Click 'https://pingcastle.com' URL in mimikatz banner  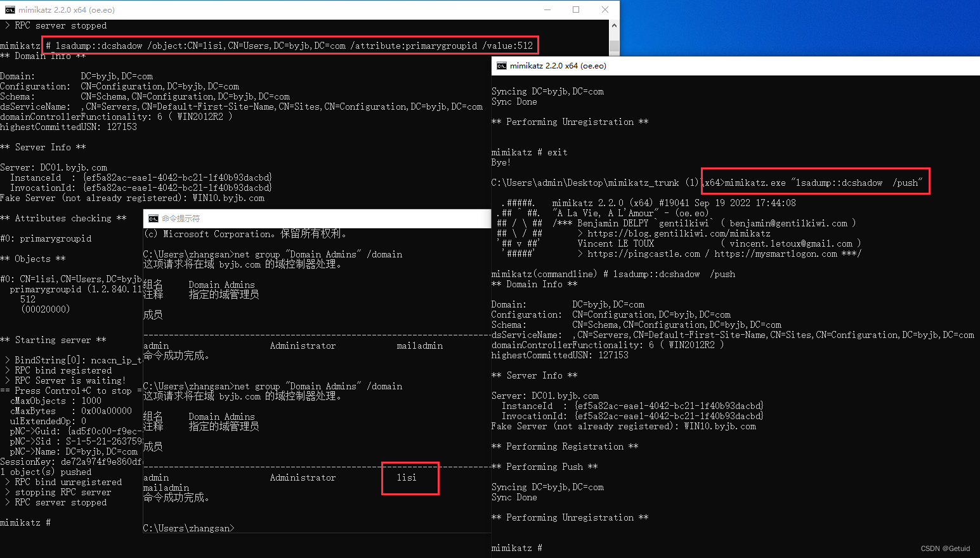coord(644,254)
